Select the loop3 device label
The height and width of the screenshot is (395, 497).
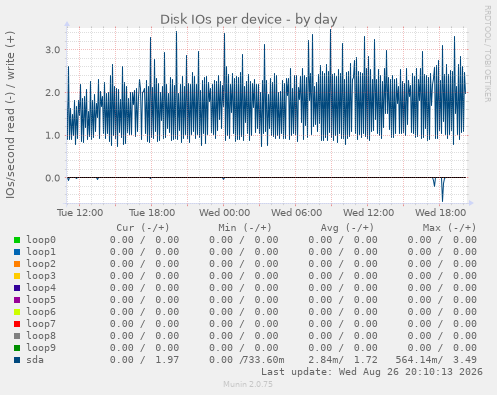coord(41,276)
